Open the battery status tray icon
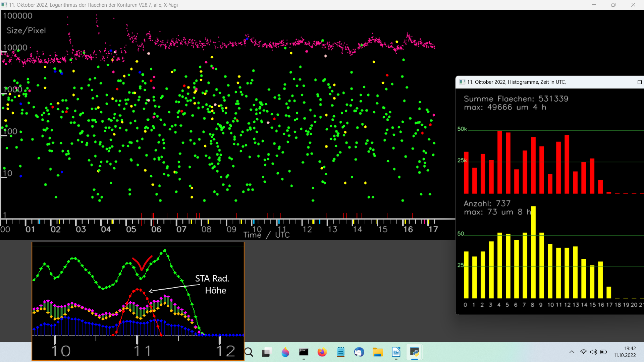The image size is (644, 362). (604, 352)
